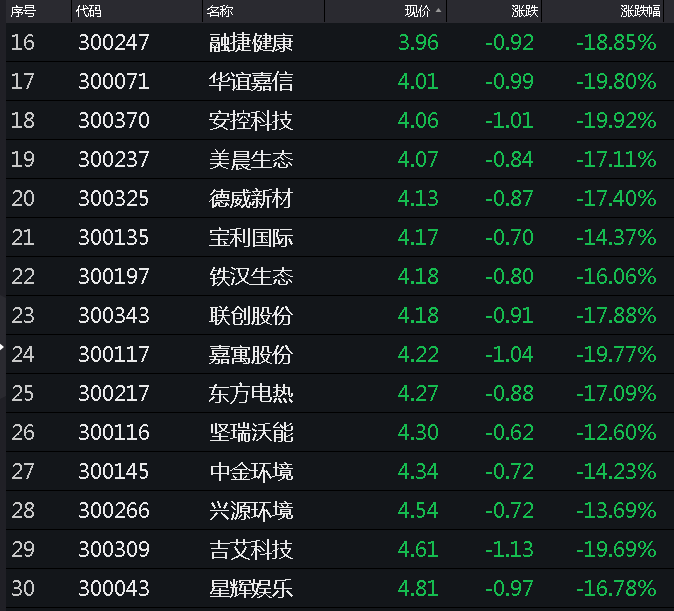The width and height of the screenshot is (674, 611).
Task: Click stock code 300043
Action: click(x=114, y=588)
